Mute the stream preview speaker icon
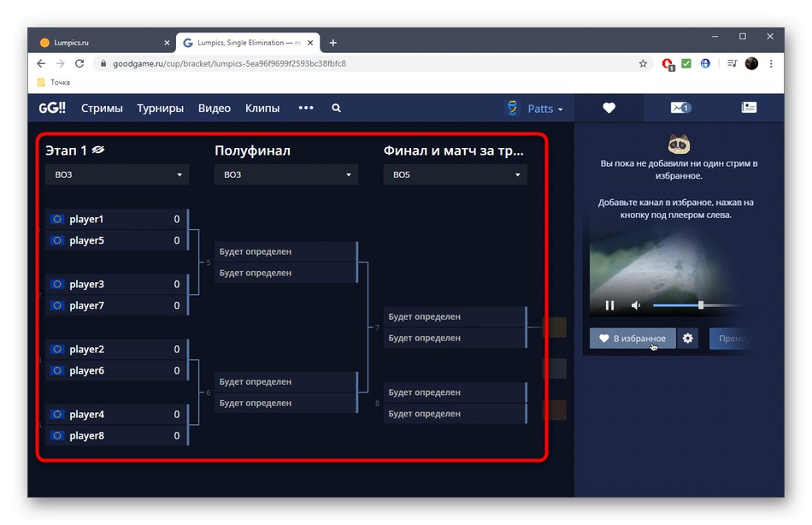 coord(636,305)
